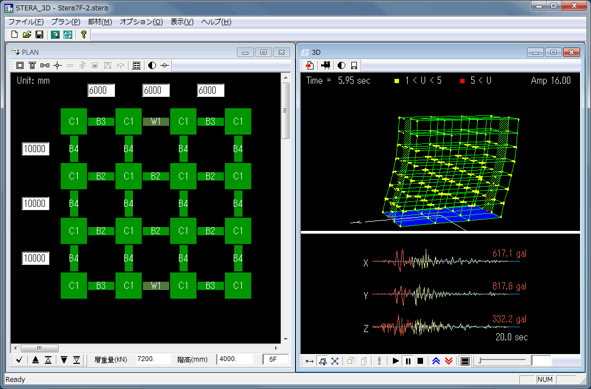
Task: Click the 817.8 gal Y-wave value
Action: (x=509, y=286)
